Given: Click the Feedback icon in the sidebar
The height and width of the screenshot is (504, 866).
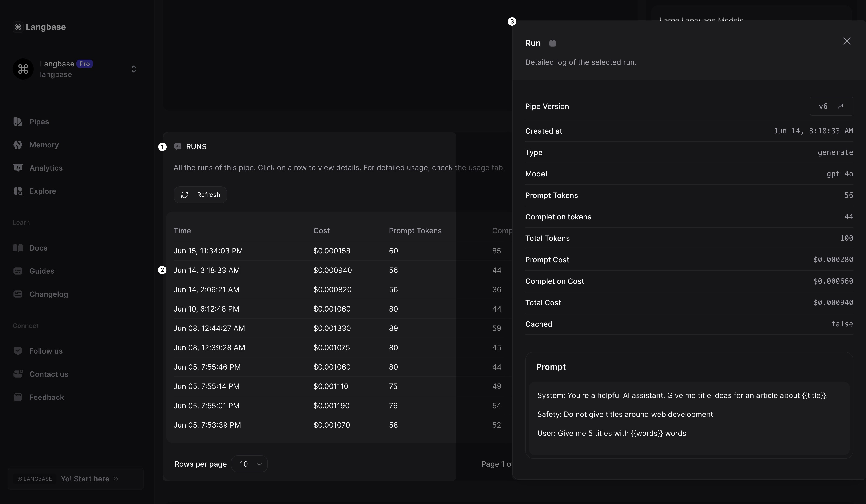Looking at the screenshot, I should coord(18,397).
